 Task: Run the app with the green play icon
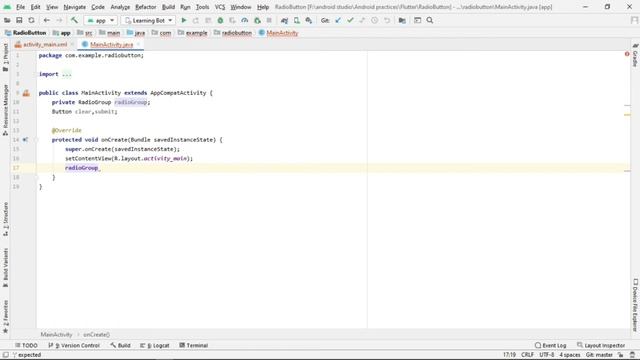coord(184,20)
